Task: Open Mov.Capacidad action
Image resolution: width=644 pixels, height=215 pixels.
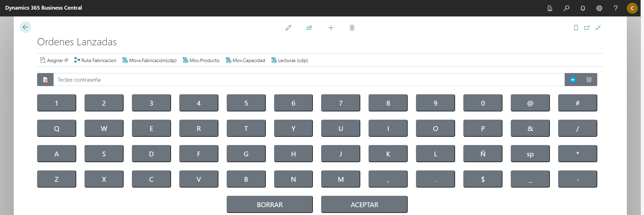Action: (x=245, y=60)
